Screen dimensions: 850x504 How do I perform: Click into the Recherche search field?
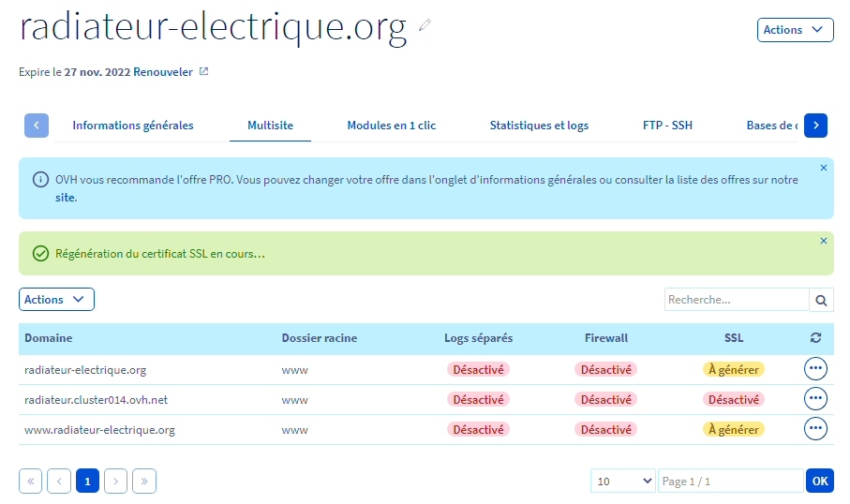(737, 300)
